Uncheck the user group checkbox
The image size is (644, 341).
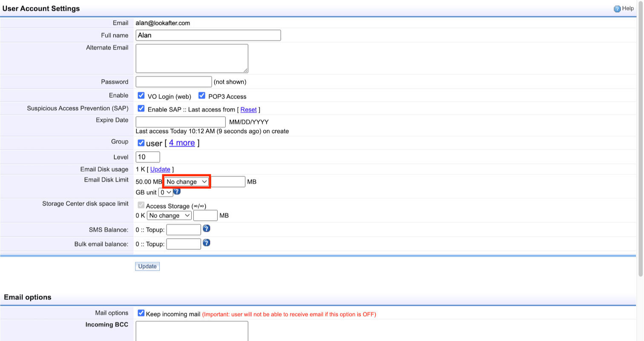(x=141, y=143)
